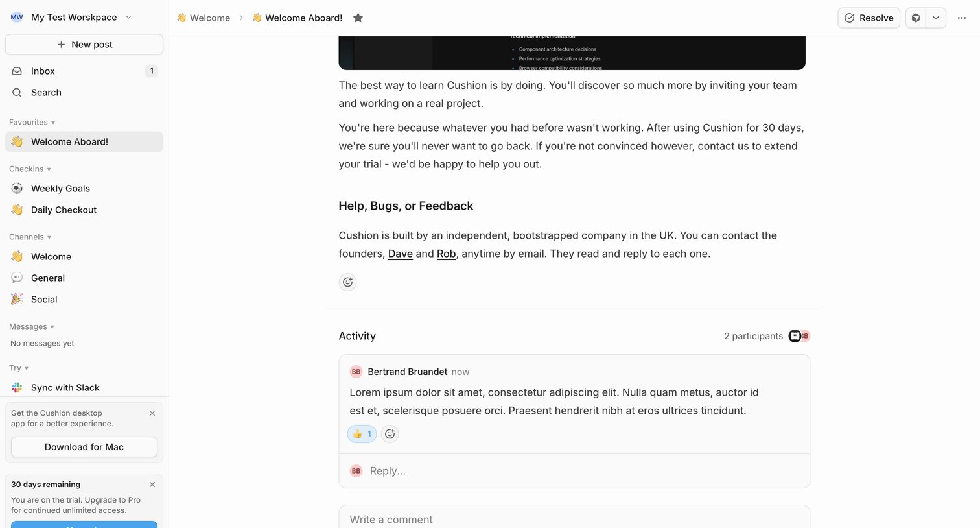
Task: Open the Weekly Goals checkin
Action: click(84, 189)
